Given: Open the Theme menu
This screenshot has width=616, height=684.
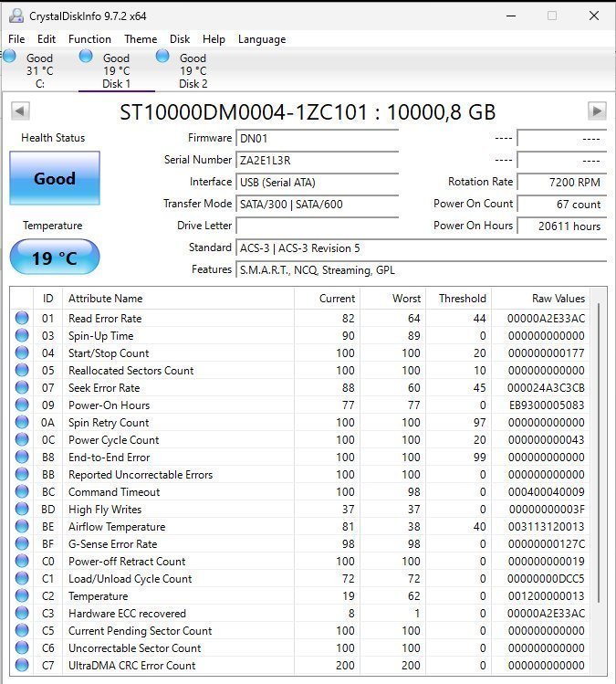Looking at the screenshot, I should click(141, 39).
